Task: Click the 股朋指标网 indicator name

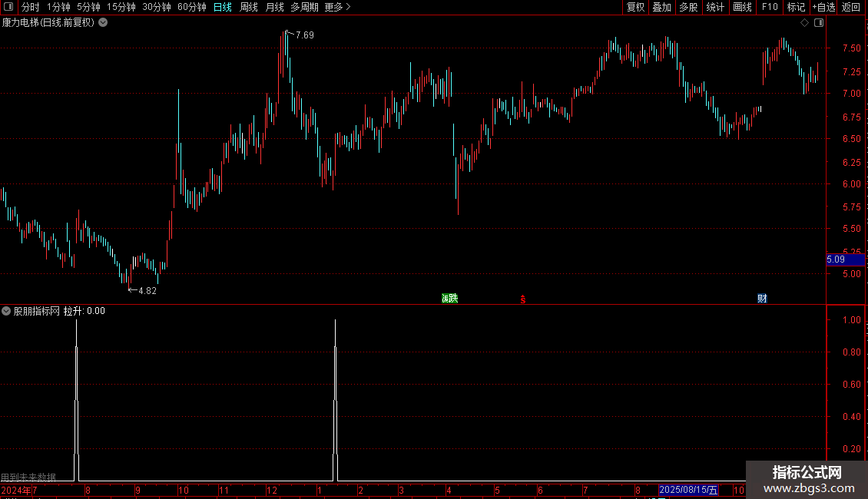Action: tap(37, 311)
